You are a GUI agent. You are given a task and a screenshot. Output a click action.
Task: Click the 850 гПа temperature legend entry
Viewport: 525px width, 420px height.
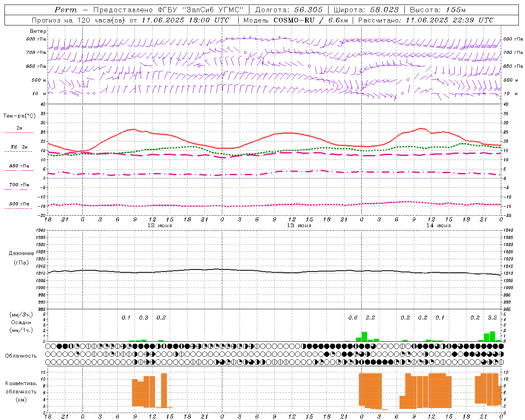pyautogui.click(x=19, y=166)
